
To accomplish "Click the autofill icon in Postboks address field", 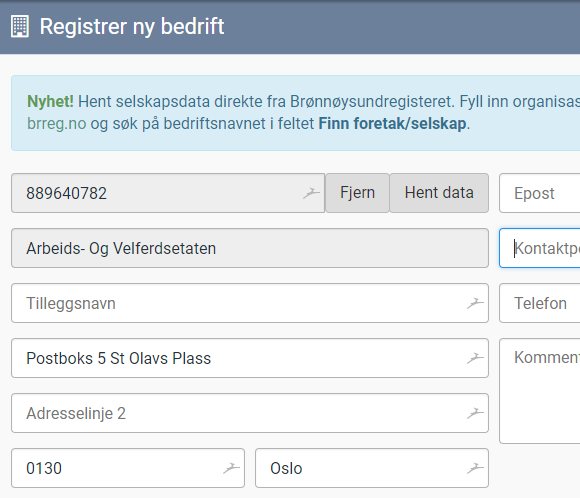I will click(x=475, y=358).
